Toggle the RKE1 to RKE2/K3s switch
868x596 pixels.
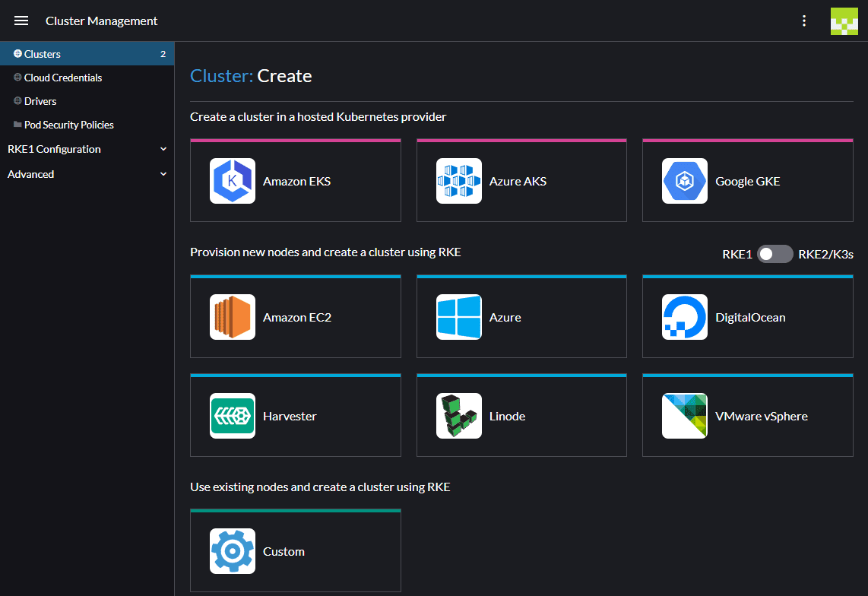pos(775,254)
